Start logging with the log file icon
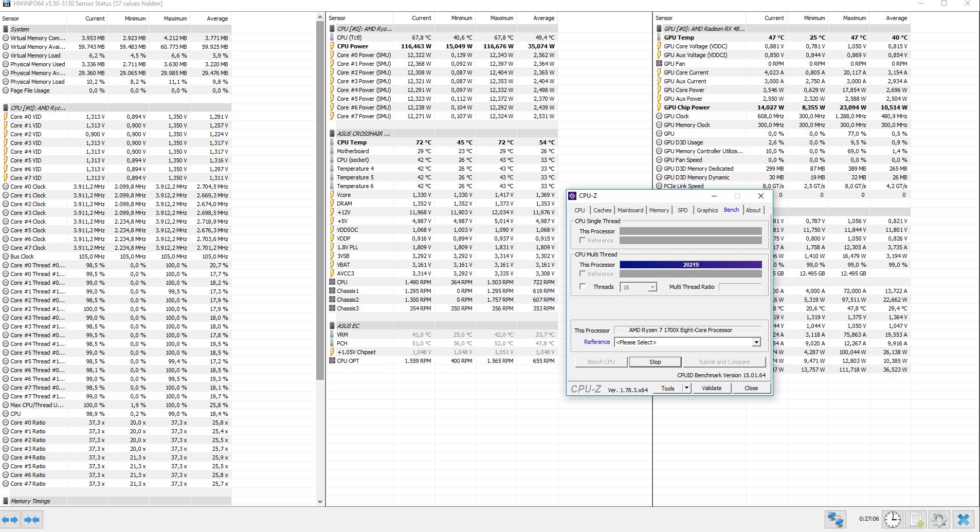 coord(916,519)
